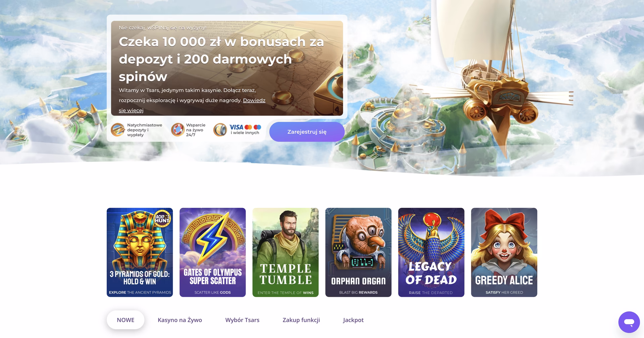The image size is (644, 338).
Task: Click the VISA logo
Action: coord(236,127)
